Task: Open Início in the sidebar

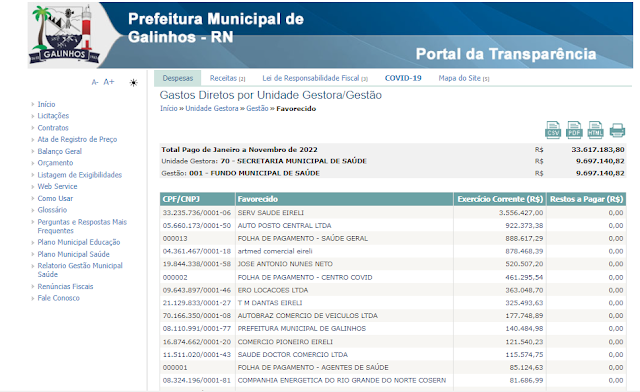Action: tap(46, 104)
